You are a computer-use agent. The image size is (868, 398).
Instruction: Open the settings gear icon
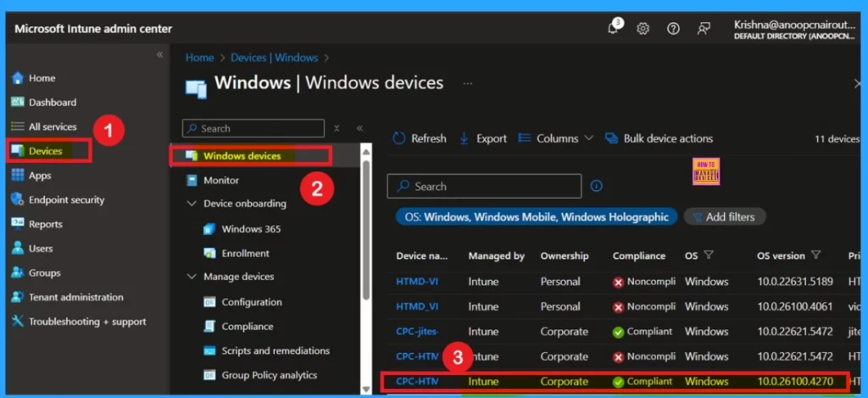(x=643, y=29)
